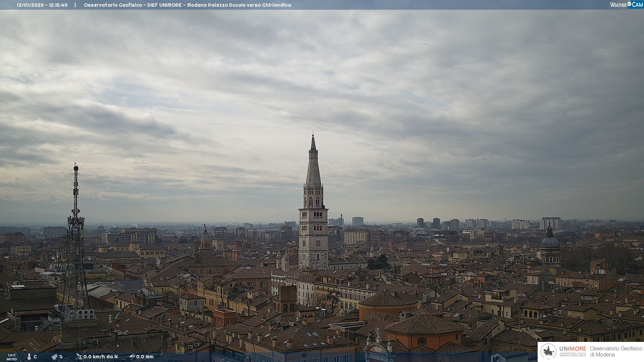Viewport: 644px width, 362px height.
Task: Click the humidity water drops icon
Action: 54,357
